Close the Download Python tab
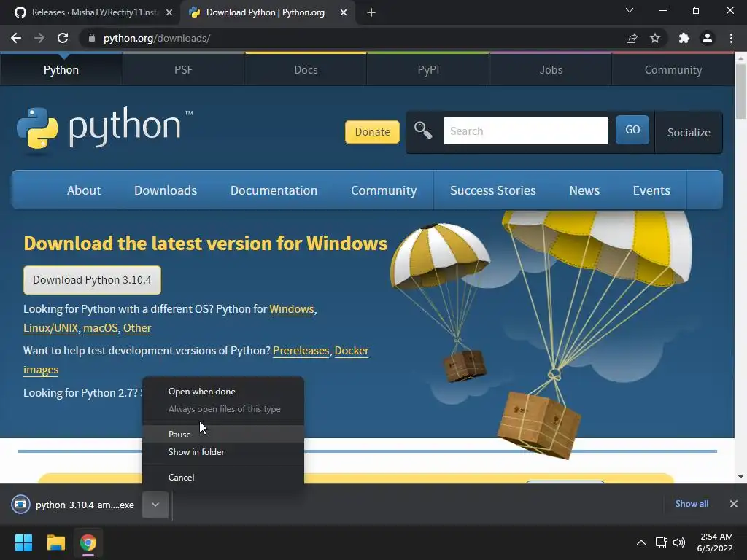The height and width of the screenshot is (560, 747). [344, 12]
